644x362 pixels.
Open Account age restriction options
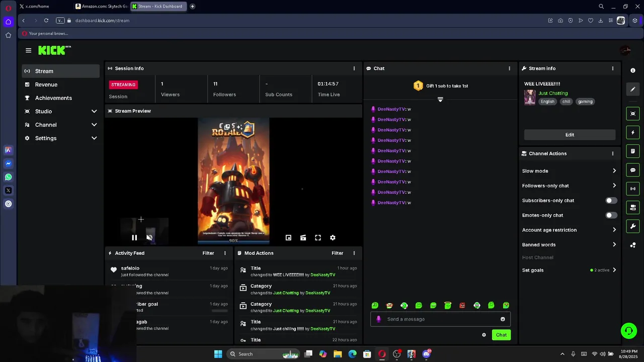tap(569, 230)
